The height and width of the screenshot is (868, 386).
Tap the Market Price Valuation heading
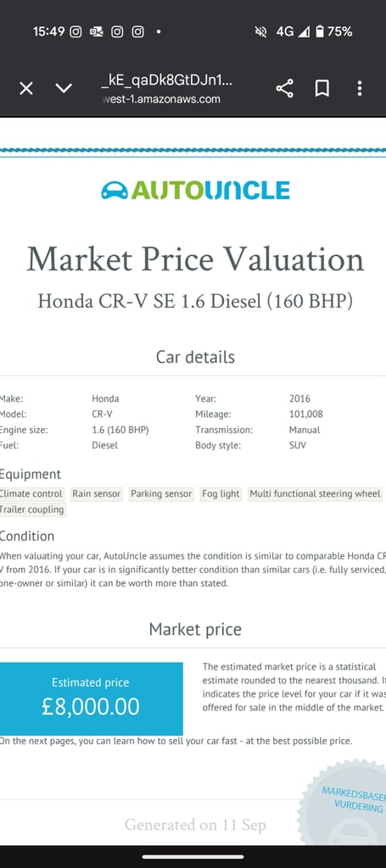(x=195, y=259)
